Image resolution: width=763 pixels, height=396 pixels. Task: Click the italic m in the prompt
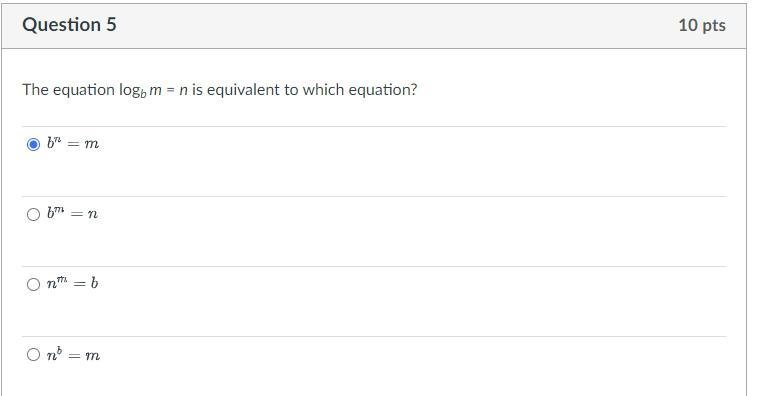pos(155,90)
